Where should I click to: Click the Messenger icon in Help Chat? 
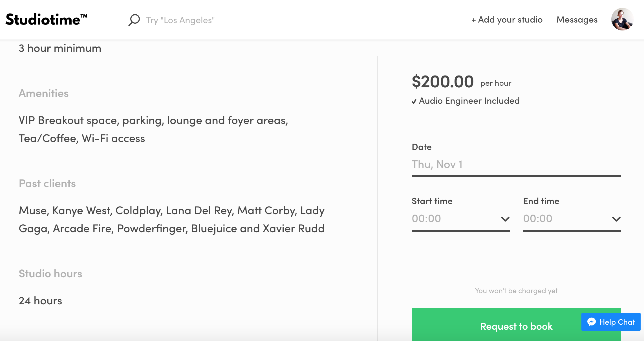[x=592, y=322]
